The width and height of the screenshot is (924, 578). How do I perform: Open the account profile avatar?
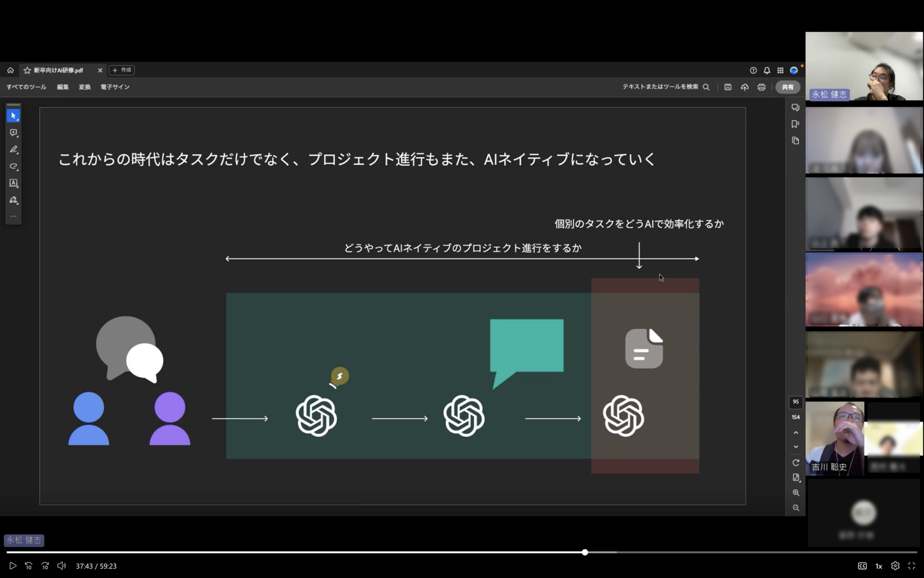coord(794,71)
